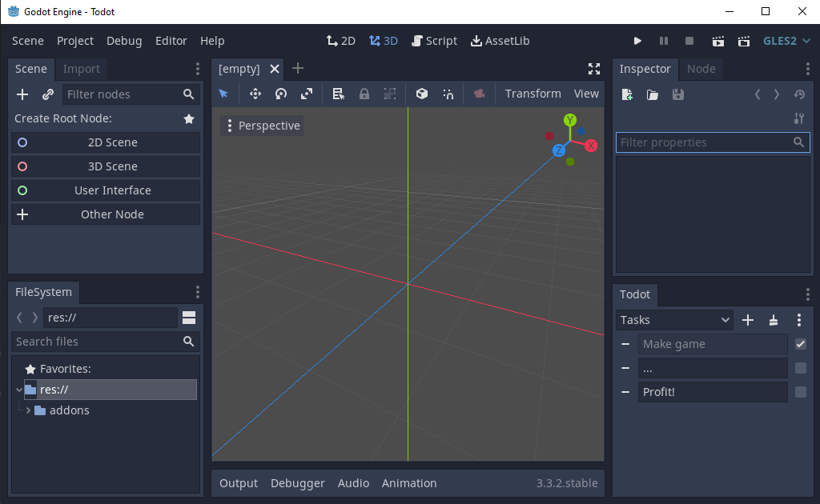Toggle the favorite root node star
This screenshot has width=820, height=504.
pos(189,118)
